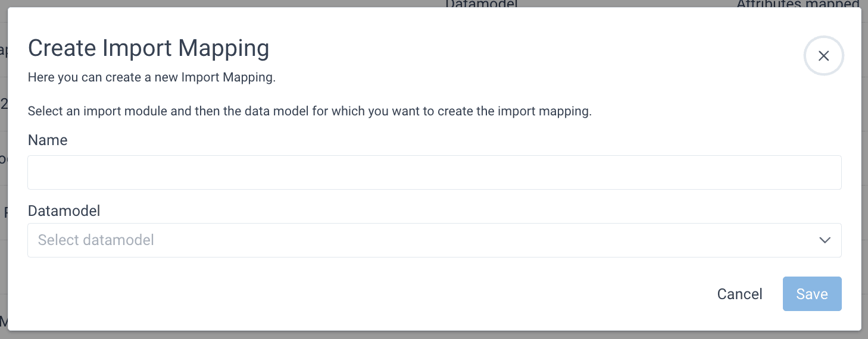Click the 'Create Import Mapping' dialog title

point(148,48)
